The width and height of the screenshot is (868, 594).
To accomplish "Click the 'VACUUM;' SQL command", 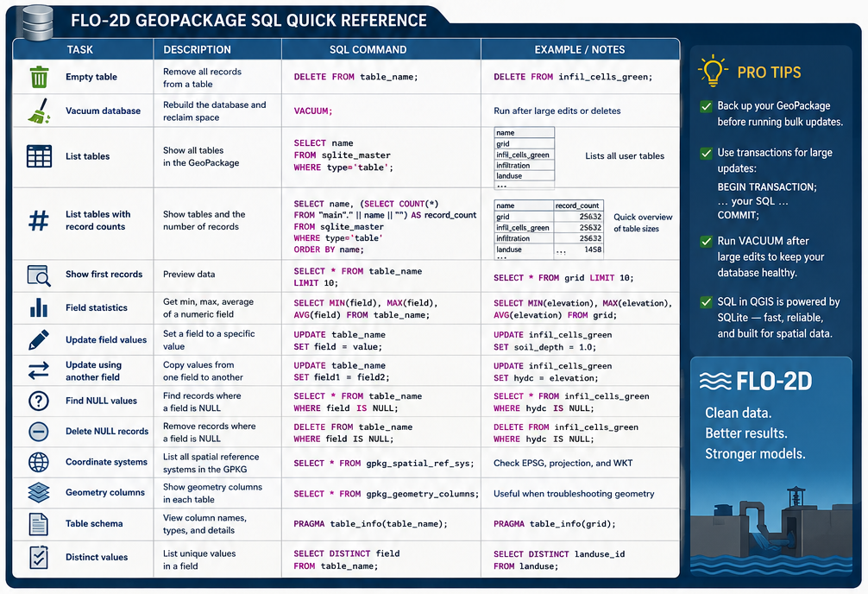I will click(x=312, y=111).
